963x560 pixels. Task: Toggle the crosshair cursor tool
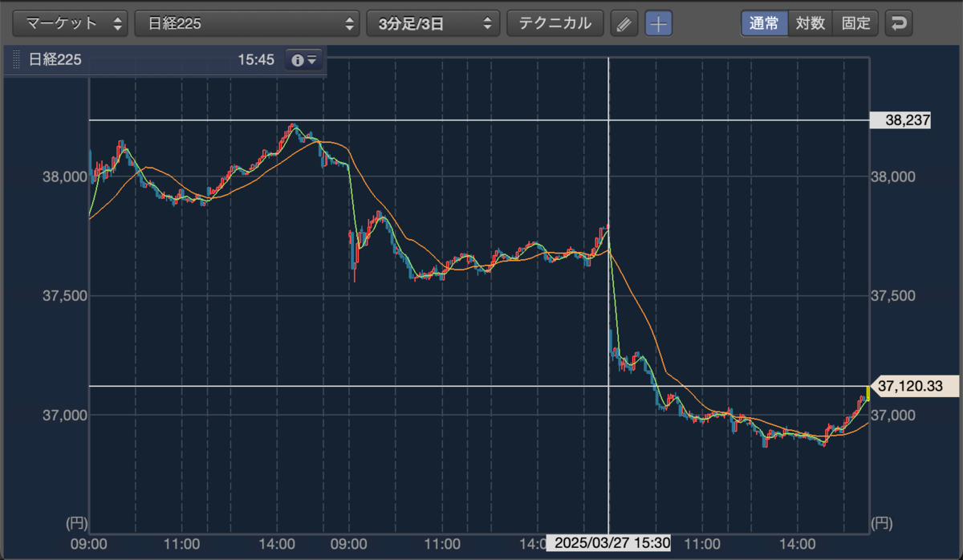(x=659, y=23)
